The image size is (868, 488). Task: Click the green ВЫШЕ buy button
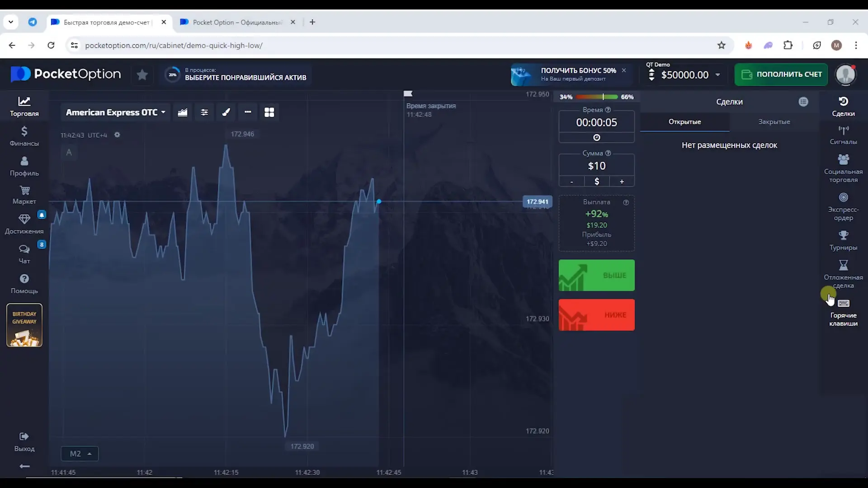coord(596,275)
